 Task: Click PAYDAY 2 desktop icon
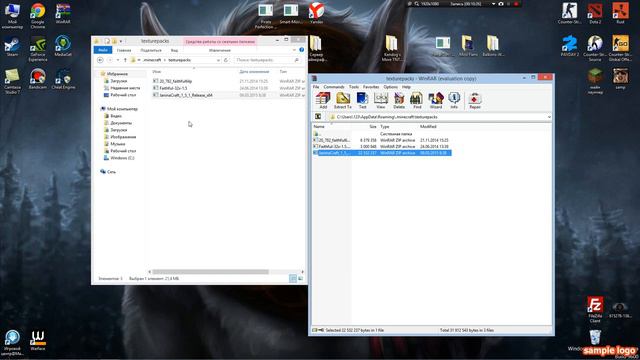point(569,46)
